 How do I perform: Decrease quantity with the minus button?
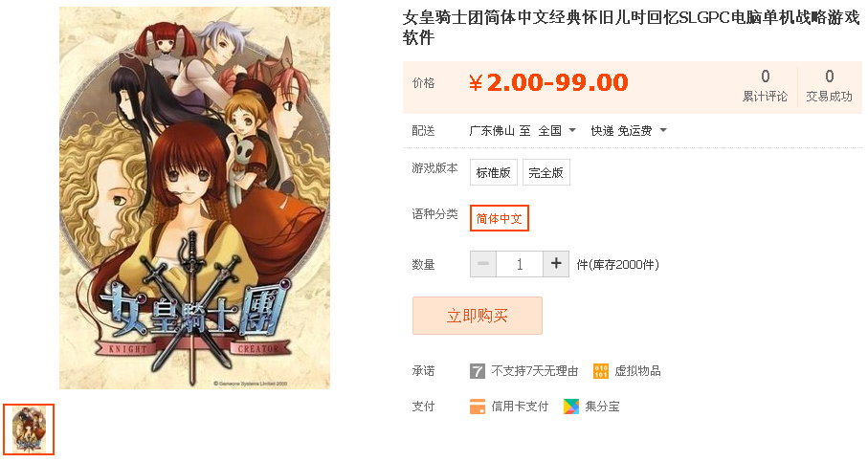coord(483,264)
